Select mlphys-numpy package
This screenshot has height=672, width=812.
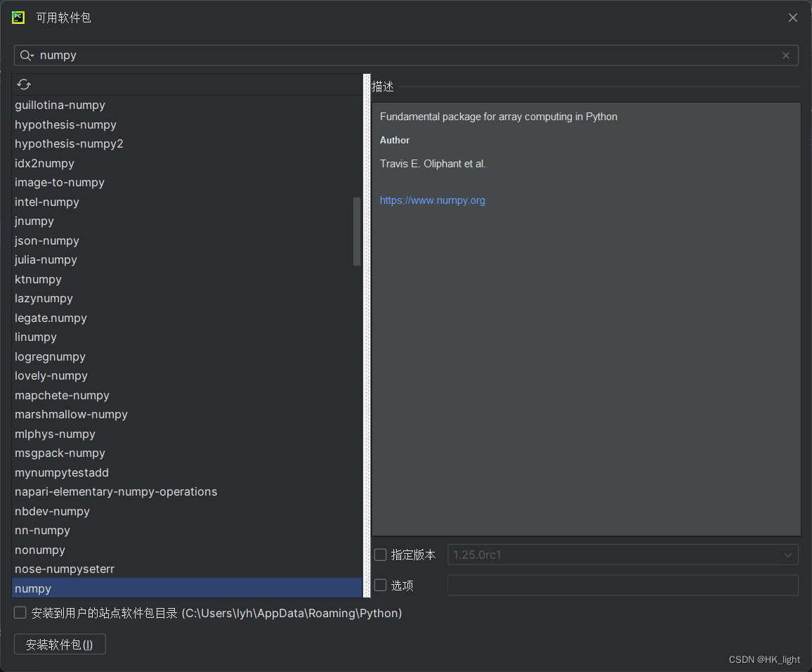tap(187, 434)
